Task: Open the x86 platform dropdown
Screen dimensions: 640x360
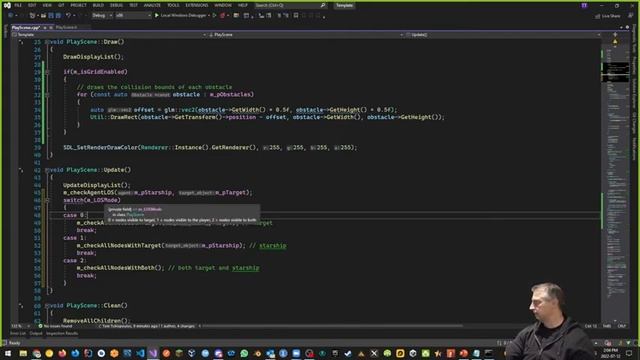Action: click(x=133, y=16)
